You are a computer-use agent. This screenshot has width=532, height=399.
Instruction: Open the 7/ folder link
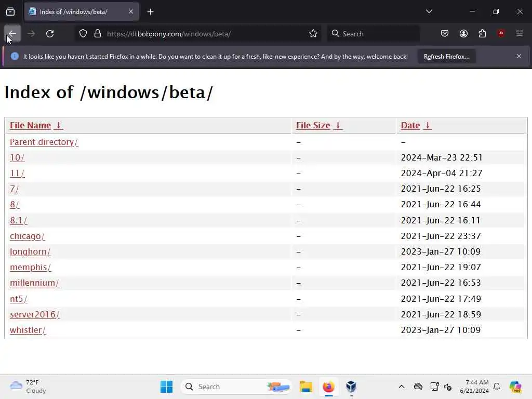tap(15, 189)
